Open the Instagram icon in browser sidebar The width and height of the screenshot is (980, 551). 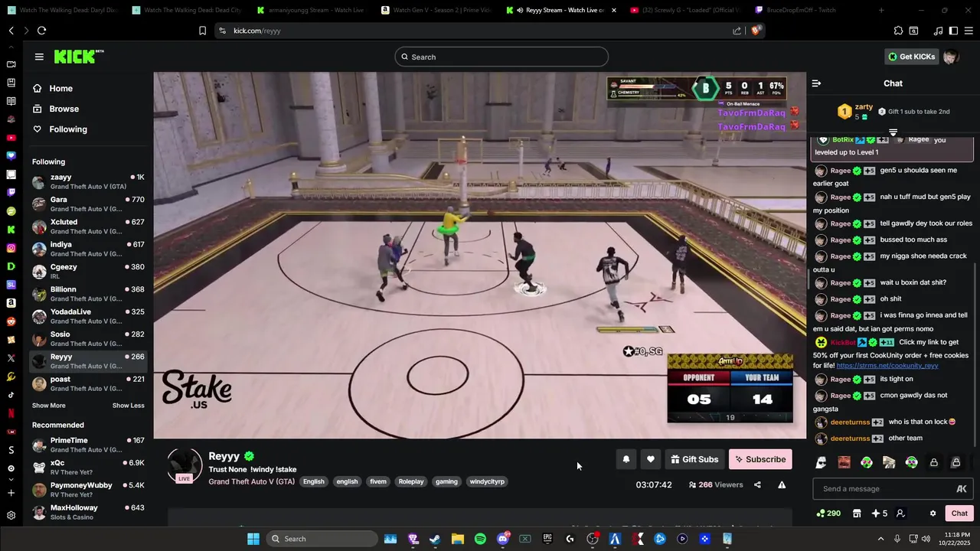pos(11,248)
